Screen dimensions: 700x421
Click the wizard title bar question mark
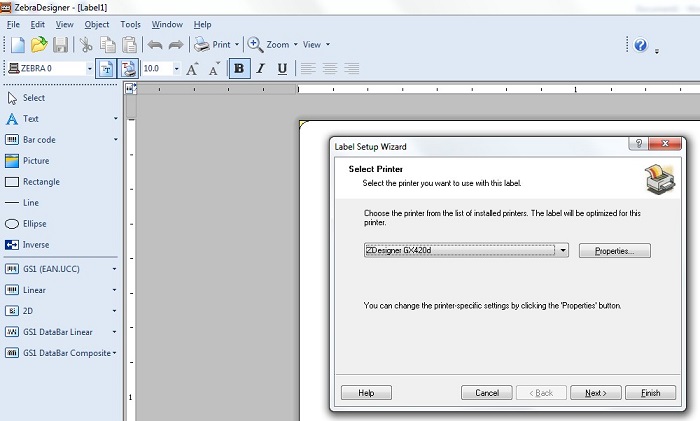click(x=638, y=143)
